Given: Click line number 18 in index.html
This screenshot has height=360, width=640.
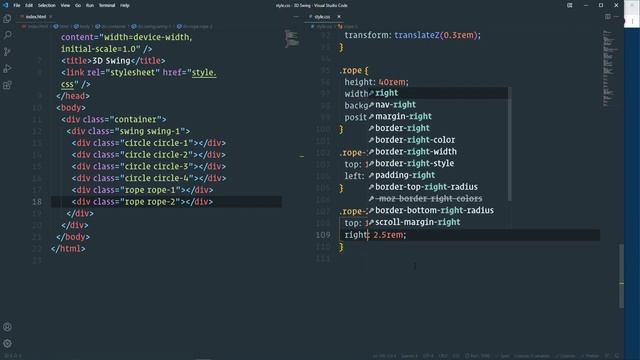Looking at the screenshot, I should pyautogui.click(x=37, y=202).
